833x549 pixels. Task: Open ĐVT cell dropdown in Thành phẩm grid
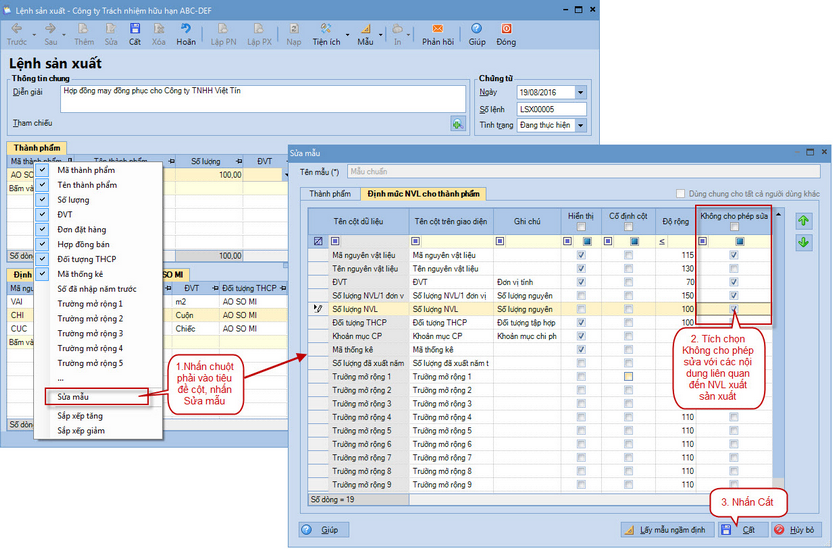pyautogui.click(x=286, y=175)
